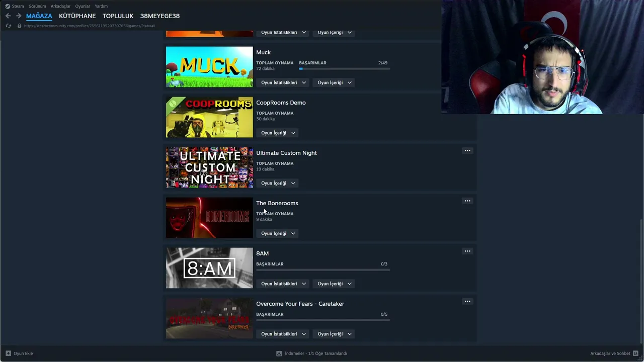Click the 8:AM game thumbnail
The image size is (644, 362).
click(x=209, y=268)
